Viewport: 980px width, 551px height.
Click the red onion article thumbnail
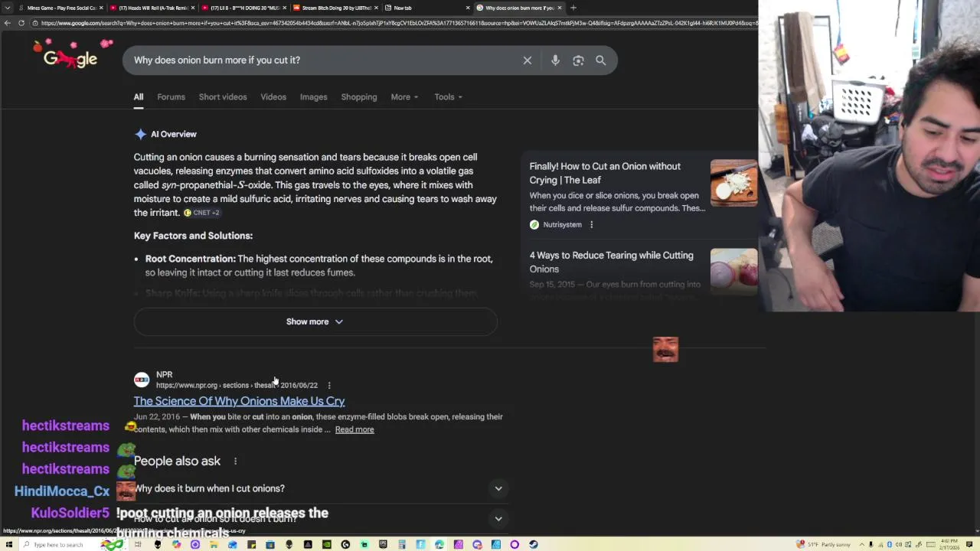pos(733,272)
